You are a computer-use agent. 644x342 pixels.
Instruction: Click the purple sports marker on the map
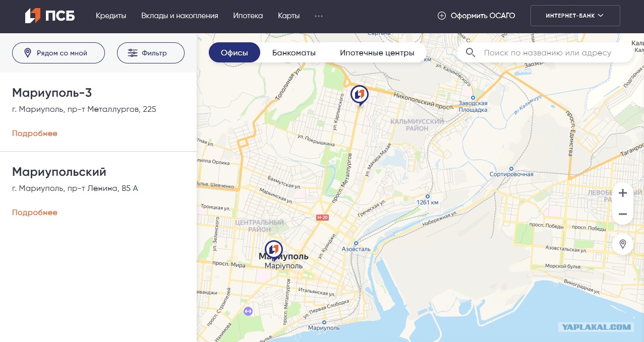coord(248,311)
